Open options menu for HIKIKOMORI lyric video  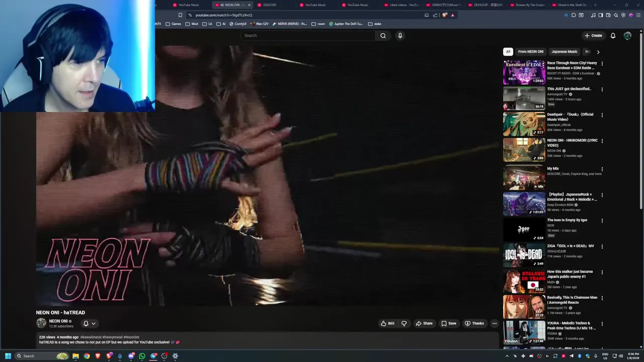click(x=602, y=141)
